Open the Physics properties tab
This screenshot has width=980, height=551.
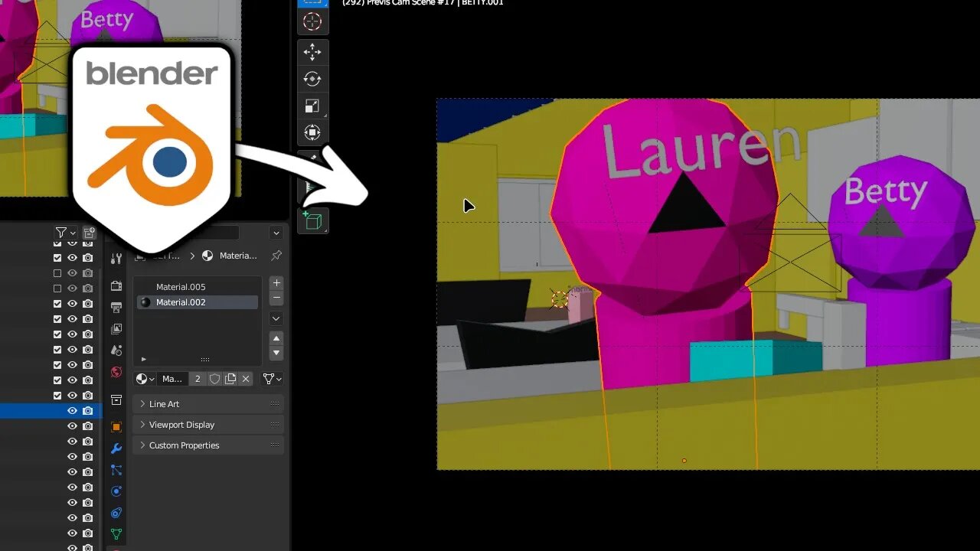coord(116,491)
